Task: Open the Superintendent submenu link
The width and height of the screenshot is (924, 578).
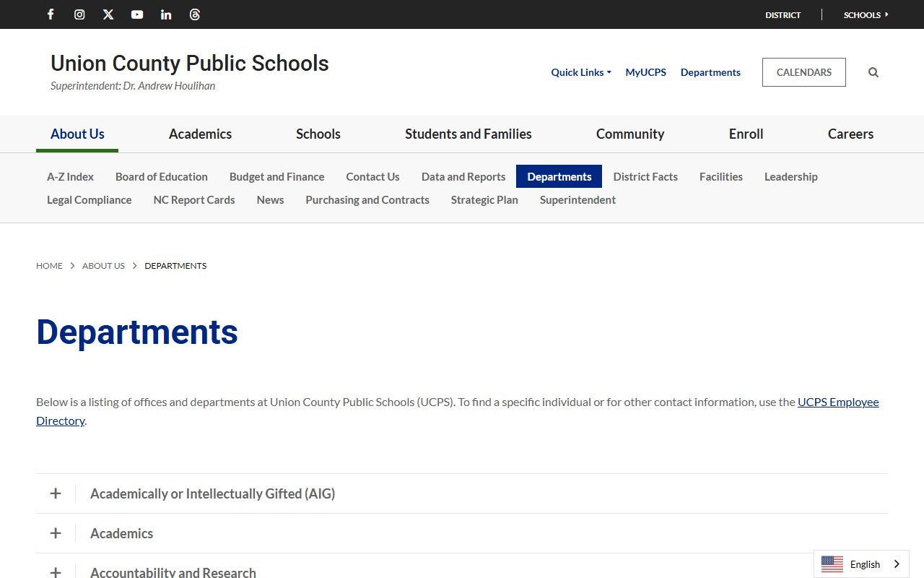Action: 577,199
